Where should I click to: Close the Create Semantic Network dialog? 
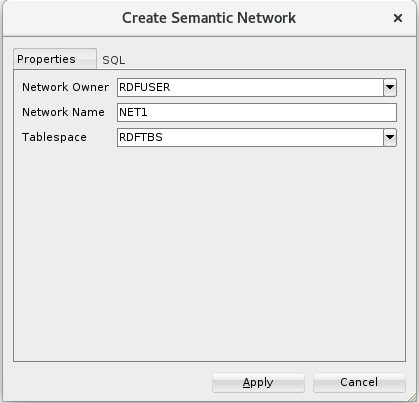pyautogui.click(x=398, y=18)
